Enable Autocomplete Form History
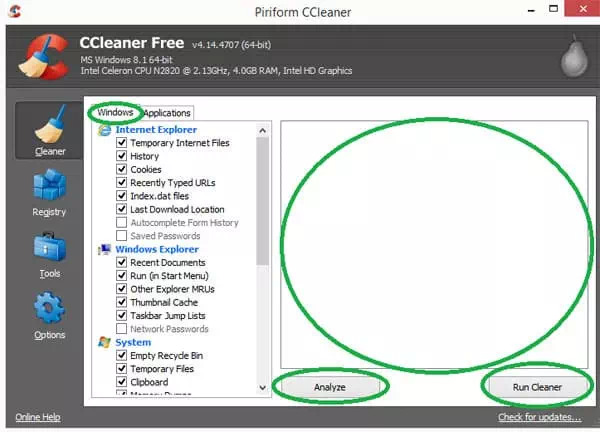The image size is (600, 432). (122, 222)
